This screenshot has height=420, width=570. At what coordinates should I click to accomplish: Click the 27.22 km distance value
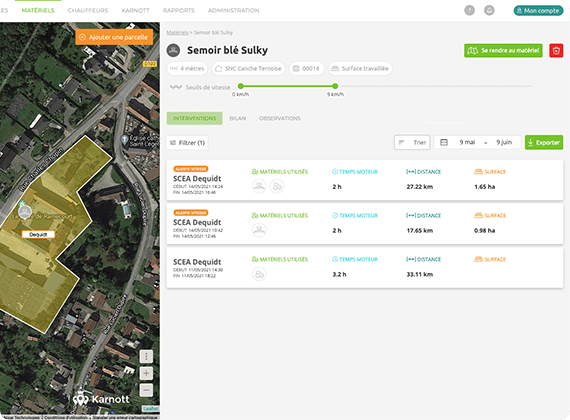click(x=420, y=187)
